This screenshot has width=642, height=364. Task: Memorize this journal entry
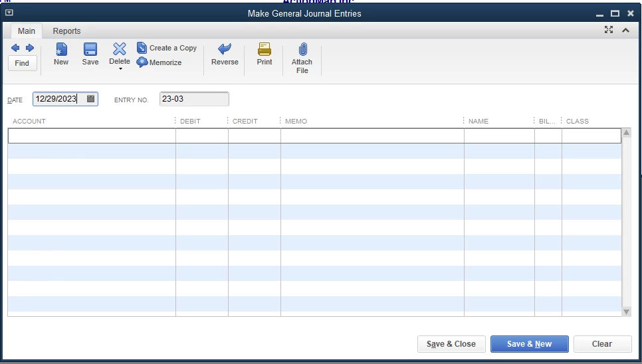160,62
